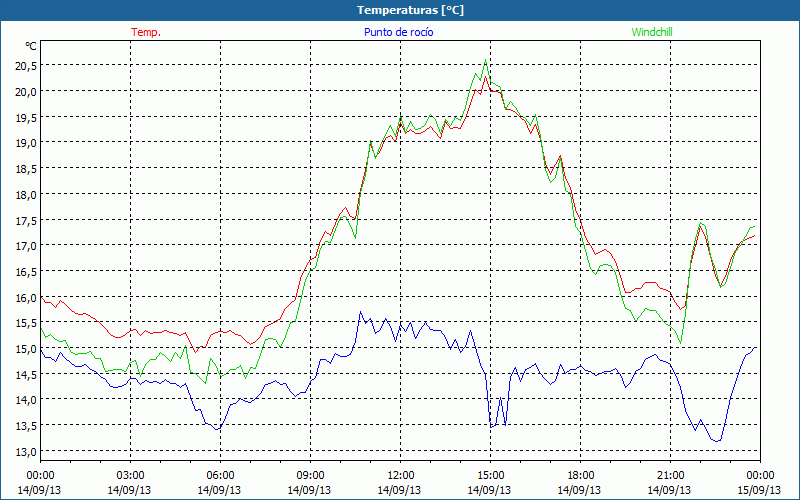
Task: Select the red 'Temp.' legend label
Action: pyautogui.click(x=146, y=32)
